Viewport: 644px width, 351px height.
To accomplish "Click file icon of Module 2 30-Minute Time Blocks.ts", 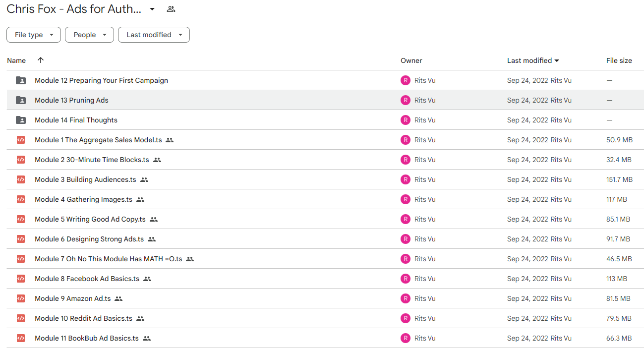I will 21,160.
